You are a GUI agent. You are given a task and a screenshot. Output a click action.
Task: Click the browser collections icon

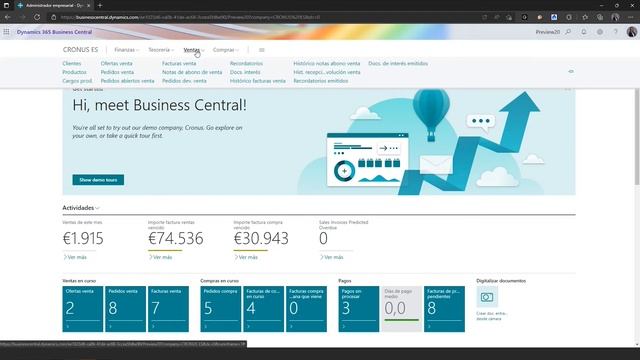coord(600,17)
